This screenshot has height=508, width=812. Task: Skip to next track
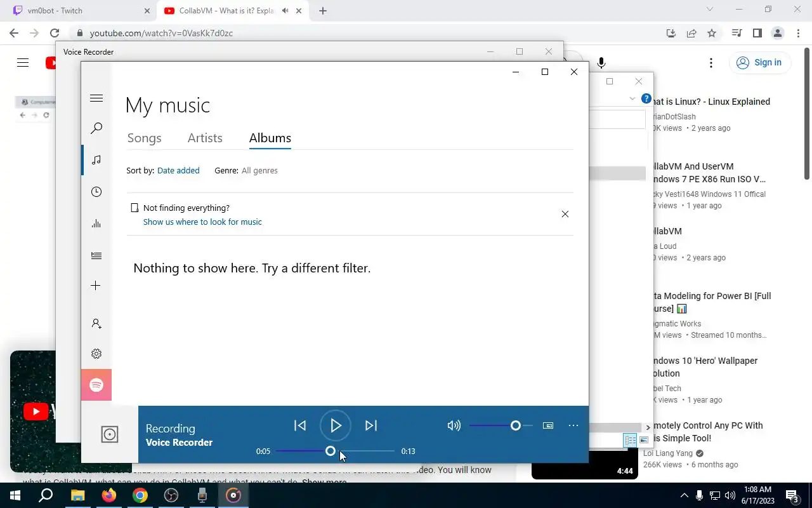tap(371, 425)
